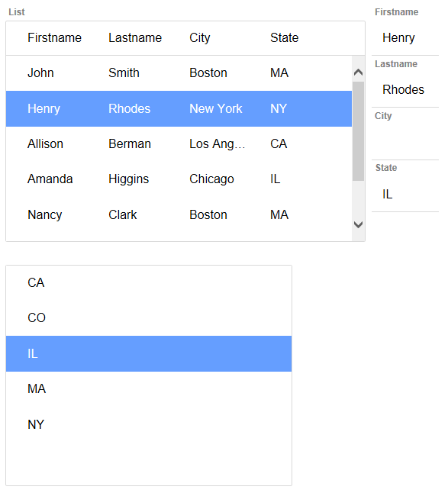This screenshot has width=448, height=493.
Task: Select the Nancy Clark row
Action: click(179, 214)
